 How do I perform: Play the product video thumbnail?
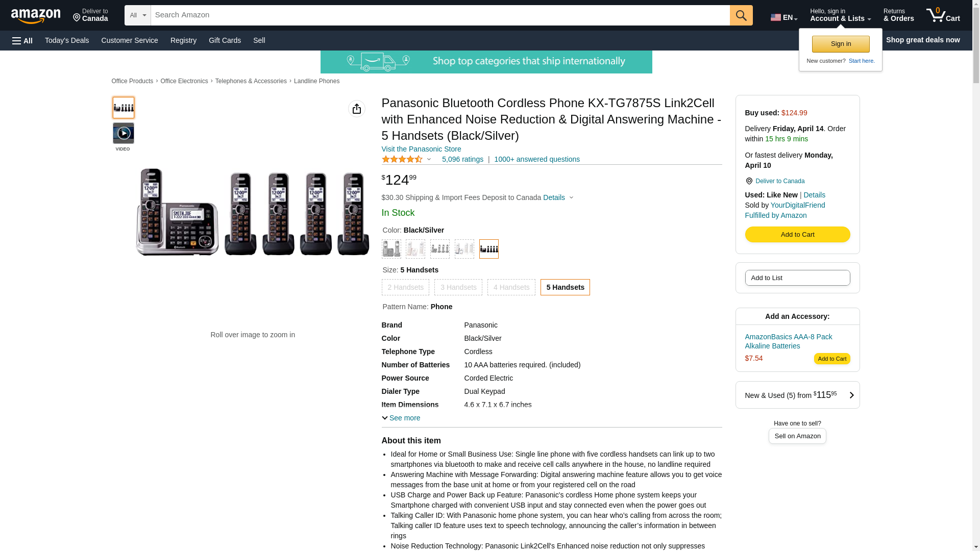124,133
